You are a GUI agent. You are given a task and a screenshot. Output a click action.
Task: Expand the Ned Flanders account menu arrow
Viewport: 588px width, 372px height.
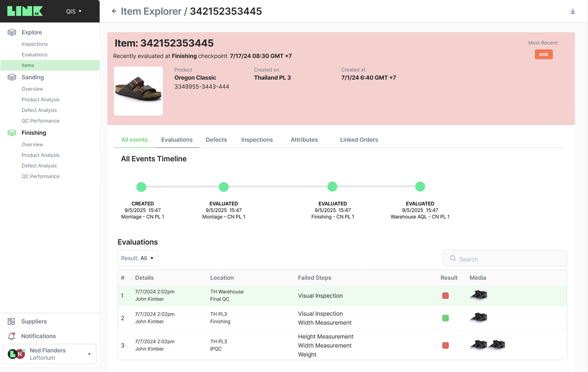pyautogui.click(x=89, y=354)
